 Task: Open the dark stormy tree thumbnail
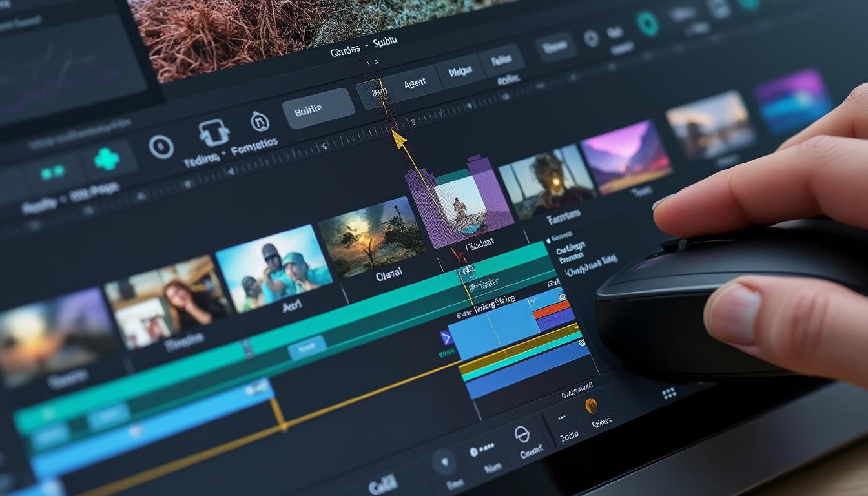[x=372, y=236]
